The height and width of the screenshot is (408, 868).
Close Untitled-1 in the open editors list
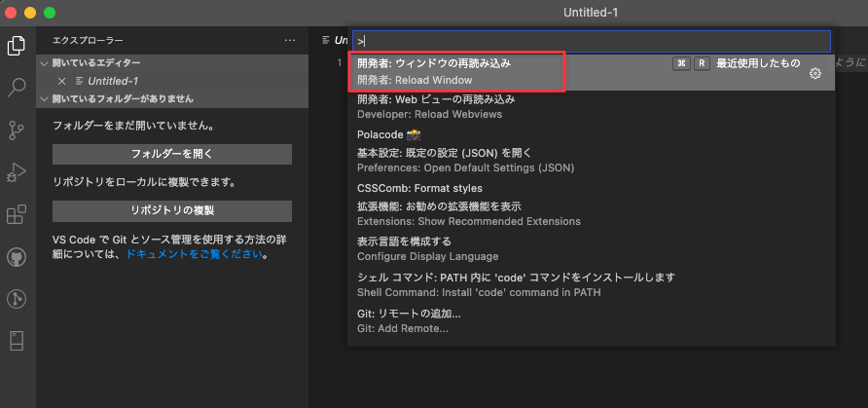[x=62, y=81]
